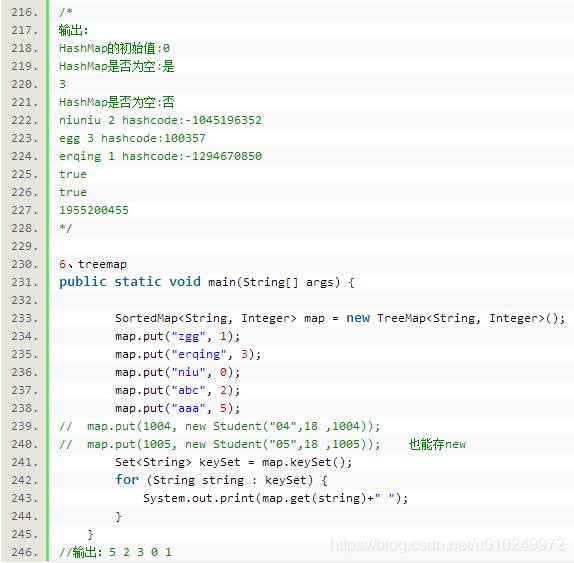The width and height of the screenshot is (574, 563).
Task: Click map.put("aaa", 5) statement
Action: click(178, 408)
